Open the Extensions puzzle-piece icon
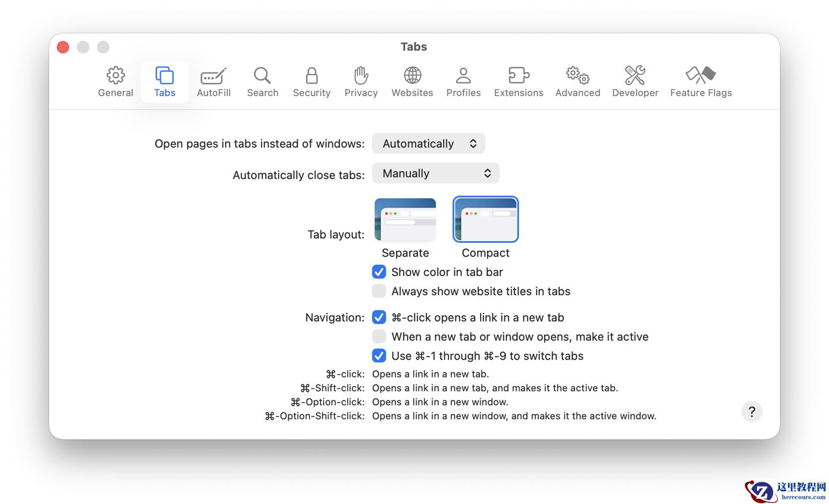829x504 pixels. click(518, 81)
